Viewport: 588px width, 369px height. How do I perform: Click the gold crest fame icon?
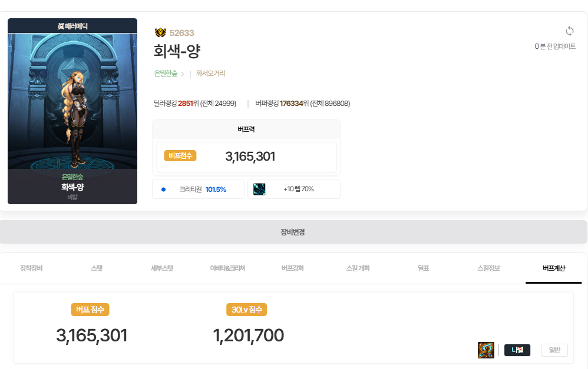[160, 32]
